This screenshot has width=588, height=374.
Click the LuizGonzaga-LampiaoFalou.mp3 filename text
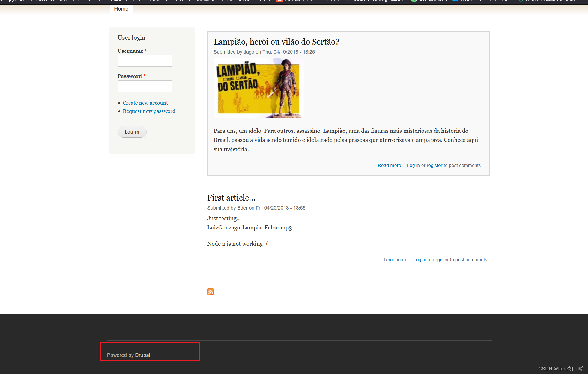point(249,228)
